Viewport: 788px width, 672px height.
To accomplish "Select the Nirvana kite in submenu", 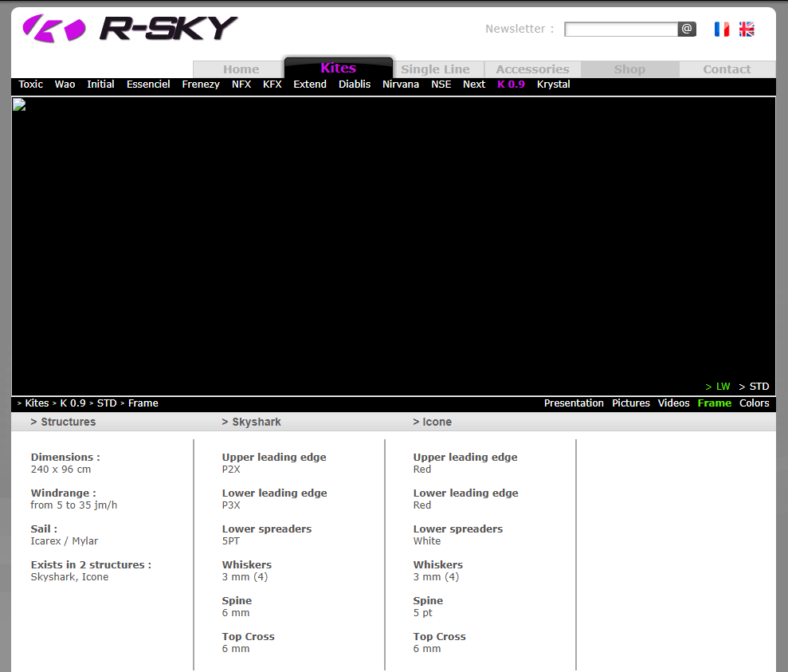I will coord(400,84).
